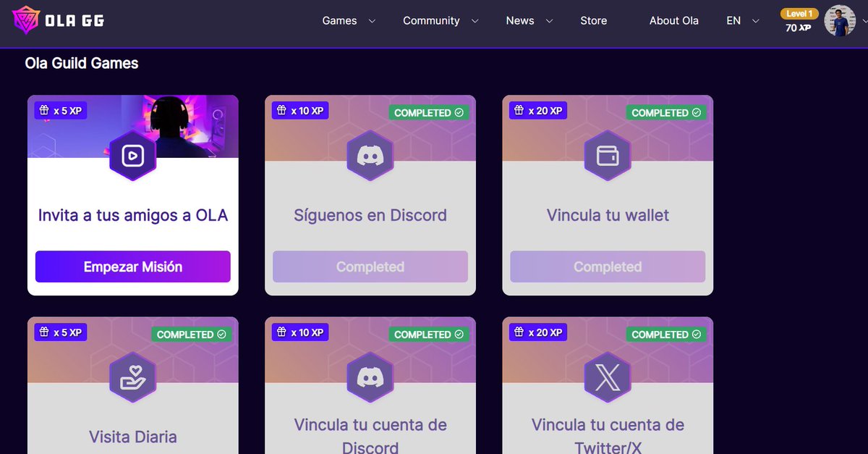Click the Vincula tu cuenta de Discord title
The width and height of the screenshot is (868, 454).
pos(370,436)
